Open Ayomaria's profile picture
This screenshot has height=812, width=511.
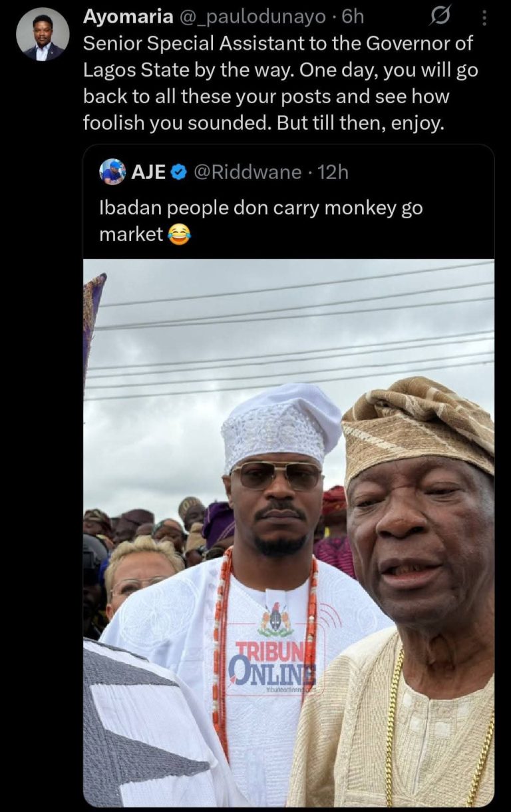pos(43,35)
